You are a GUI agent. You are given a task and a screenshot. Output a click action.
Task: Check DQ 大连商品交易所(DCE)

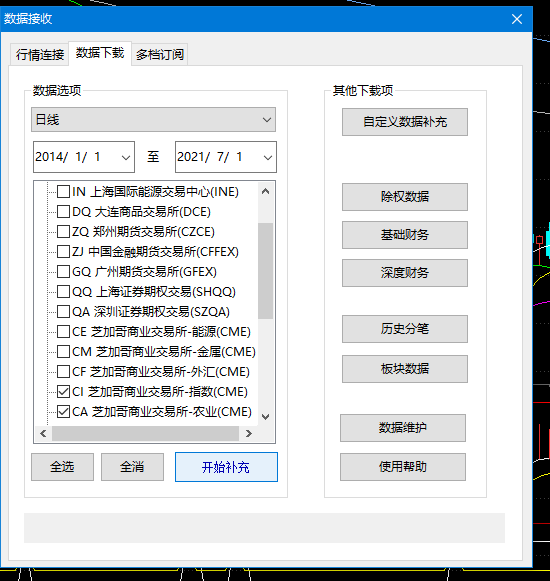(x=63, y=212)
